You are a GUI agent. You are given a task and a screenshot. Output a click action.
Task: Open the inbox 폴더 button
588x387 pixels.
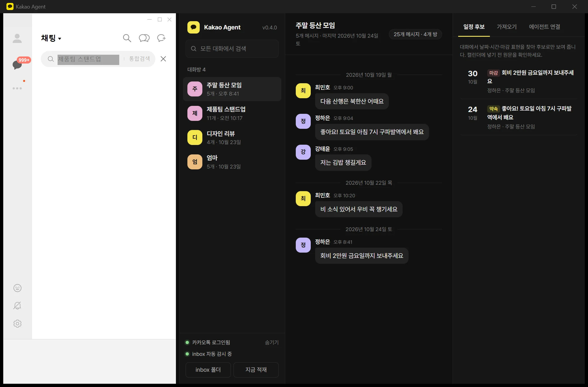coord(208,370)
